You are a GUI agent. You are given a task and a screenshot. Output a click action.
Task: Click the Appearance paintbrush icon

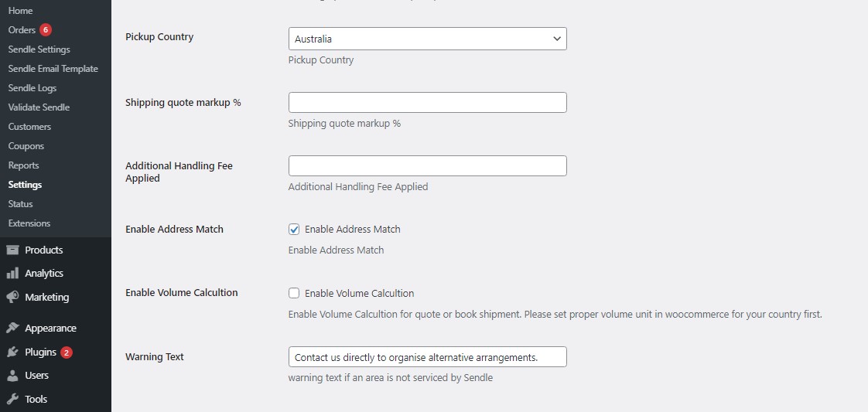click(12, 328)
